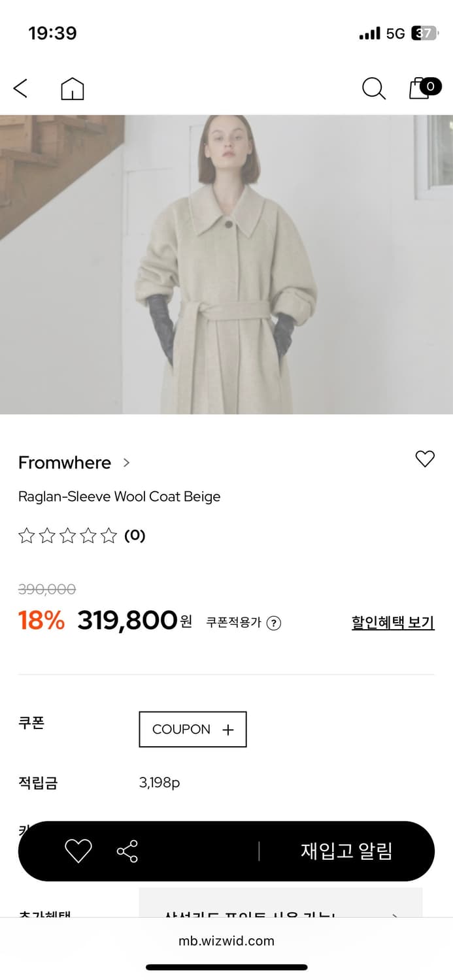453x980 pixels.
Task: Click the COUPON + button
Action: pos(193,729)
